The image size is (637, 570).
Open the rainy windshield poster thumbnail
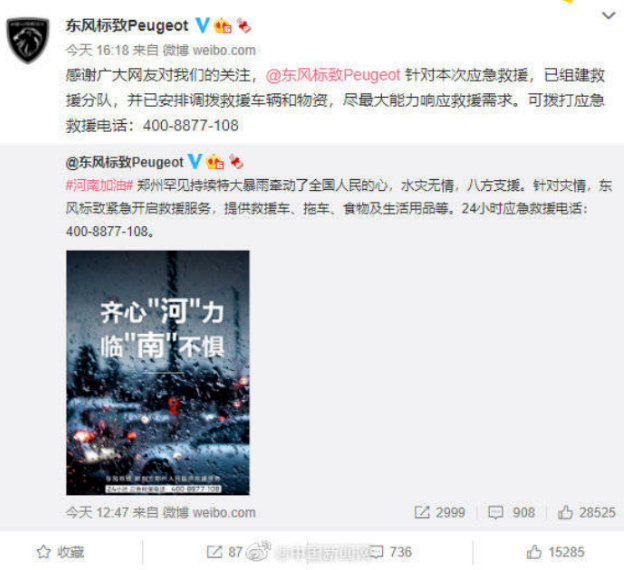[158, 373]
